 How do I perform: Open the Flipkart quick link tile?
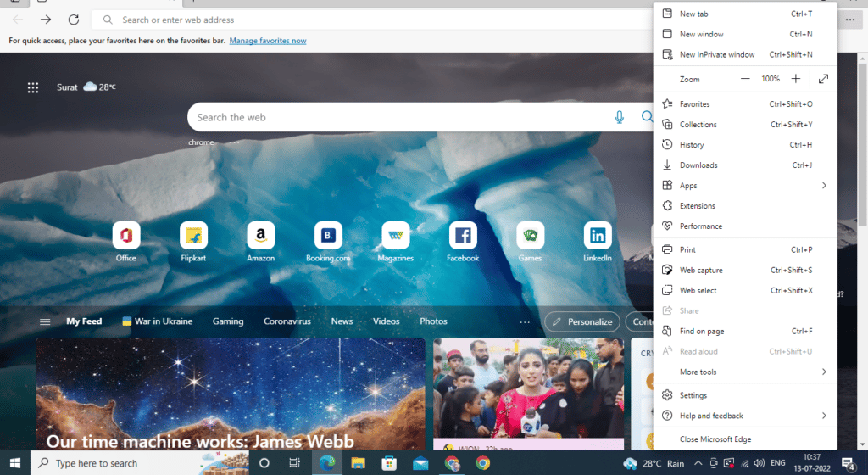coord(193,242)
